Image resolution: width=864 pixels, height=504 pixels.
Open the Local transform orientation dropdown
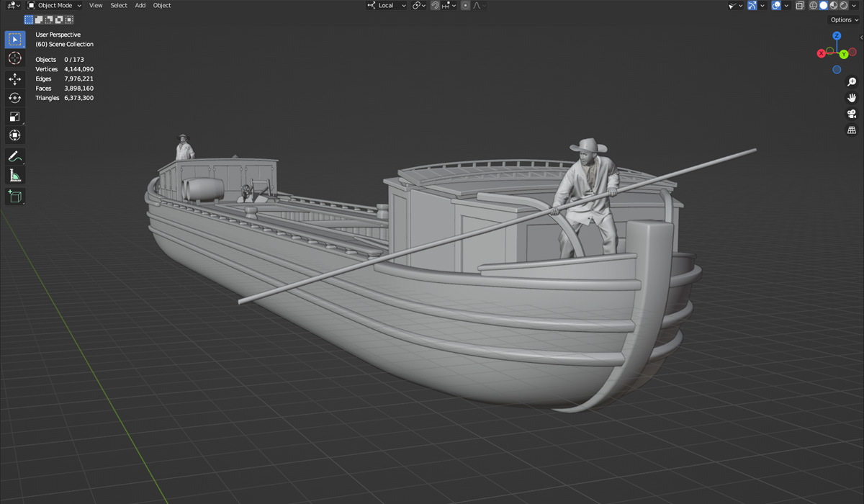click(x=387, y=6)
